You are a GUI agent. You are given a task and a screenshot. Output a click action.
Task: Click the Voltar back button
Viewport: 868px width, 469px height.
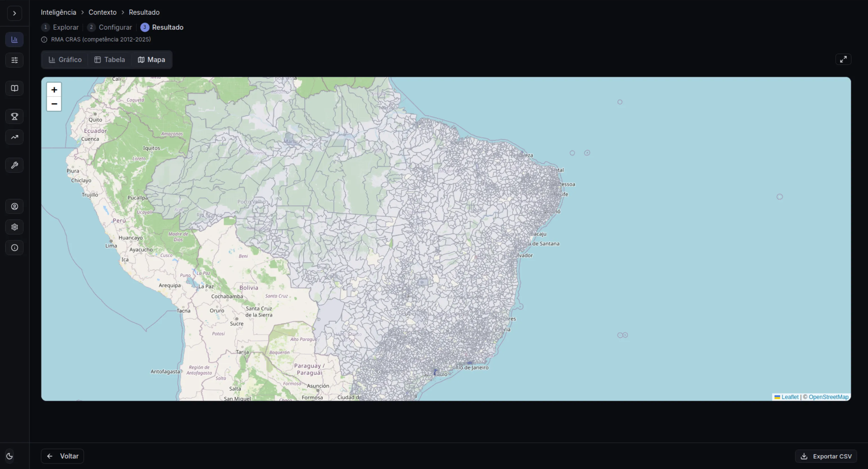(x=62, y=456)
